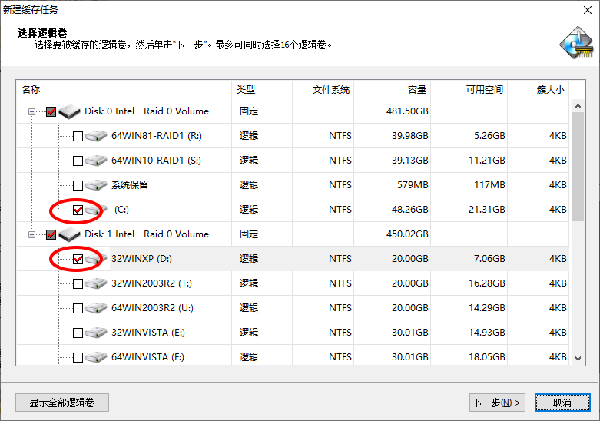This screenshot has width=600, height=421.
Task: Click the 117MB free space cell
Action: click(x=490, y=185)
